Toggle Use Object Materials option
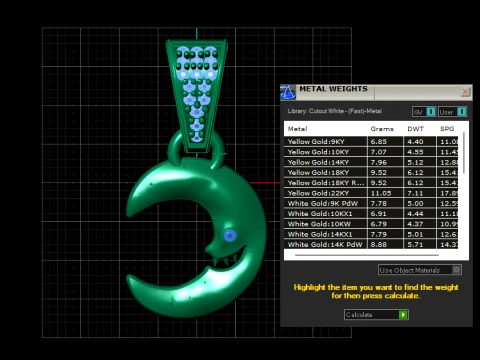Image resolution: width=480 pixels, height=360 pixels. coord(420,270)
